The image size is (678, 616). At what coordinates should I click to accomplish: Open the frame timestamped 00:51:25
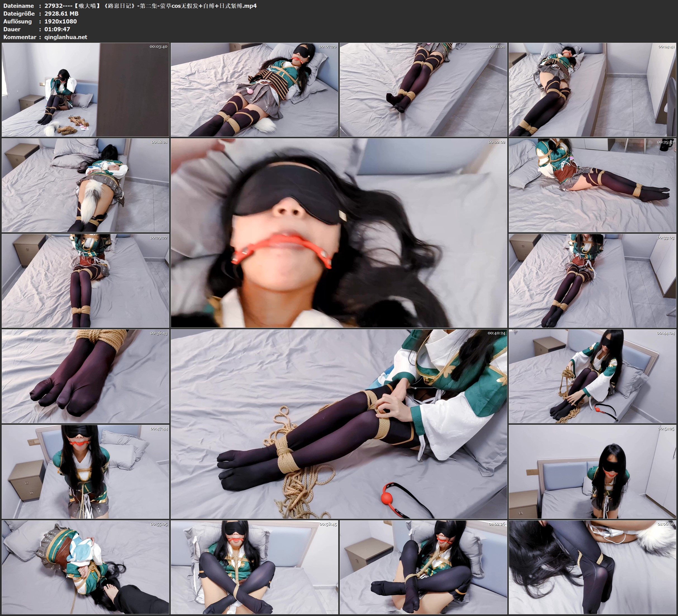(592, 471)
